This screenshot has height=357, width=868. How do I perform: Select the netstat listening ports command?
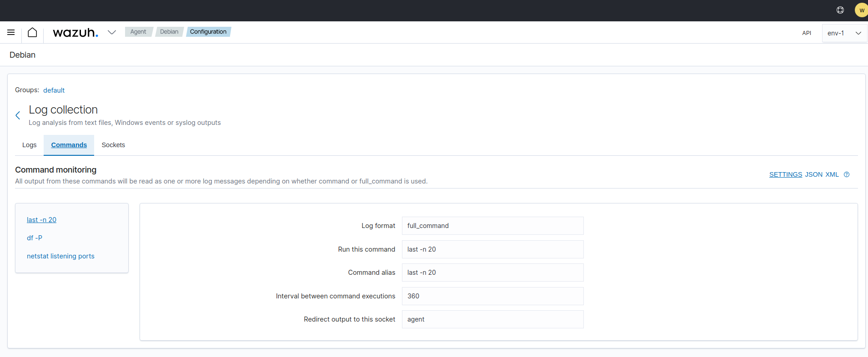click(60, 256)
